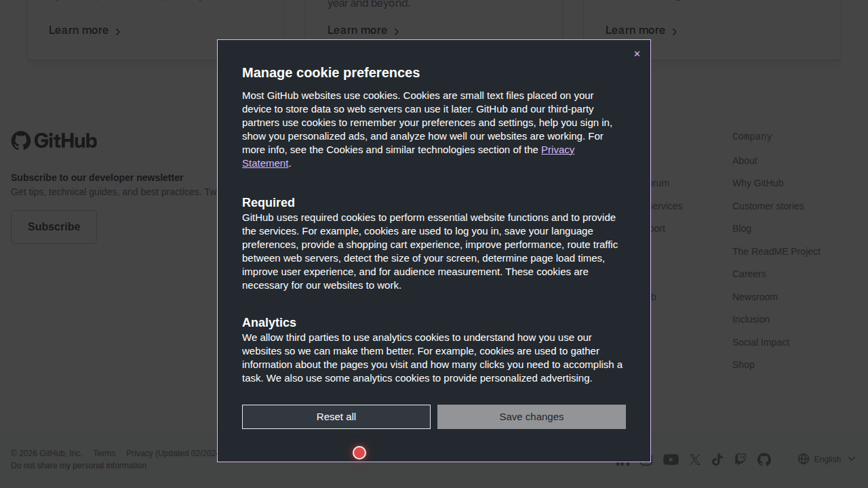
Task: Go to Careers page
Action: pyautogui.click(x=749, y=274)
